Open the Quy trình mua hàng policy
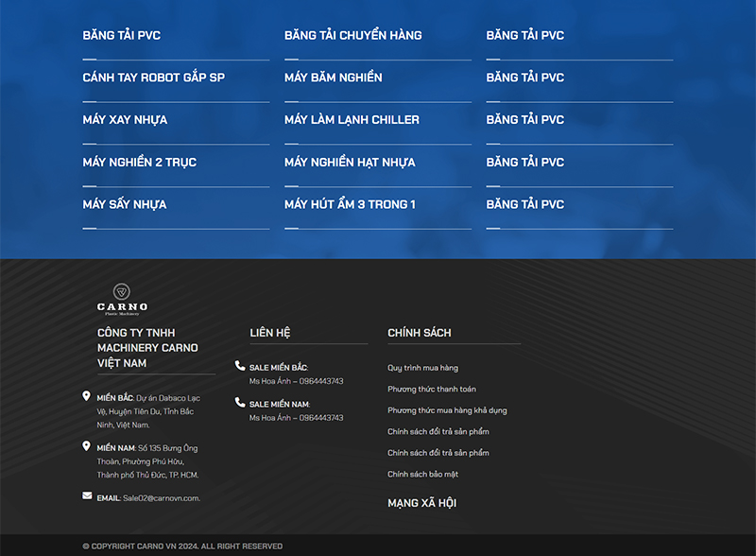Image resolution: width=756 pixels, height=556 pixels. tap(422, 368)
